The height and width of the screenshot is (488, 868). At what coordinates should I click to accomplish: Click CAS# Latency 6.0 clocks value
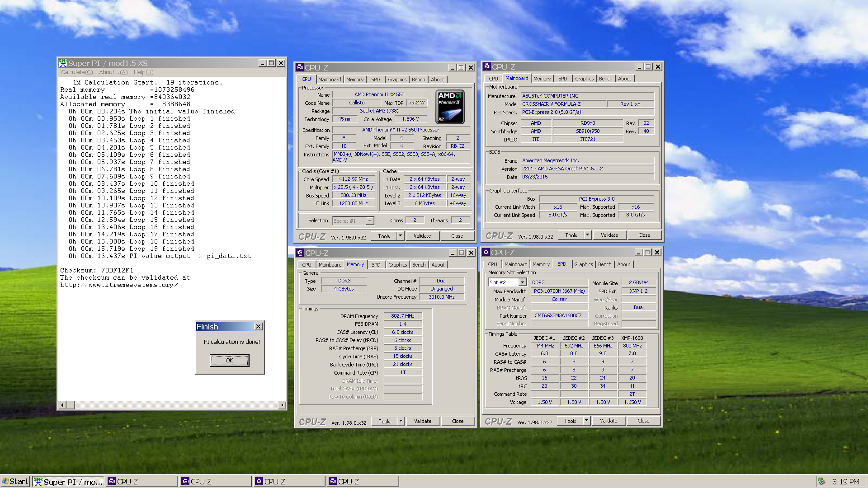coord(403,332)
